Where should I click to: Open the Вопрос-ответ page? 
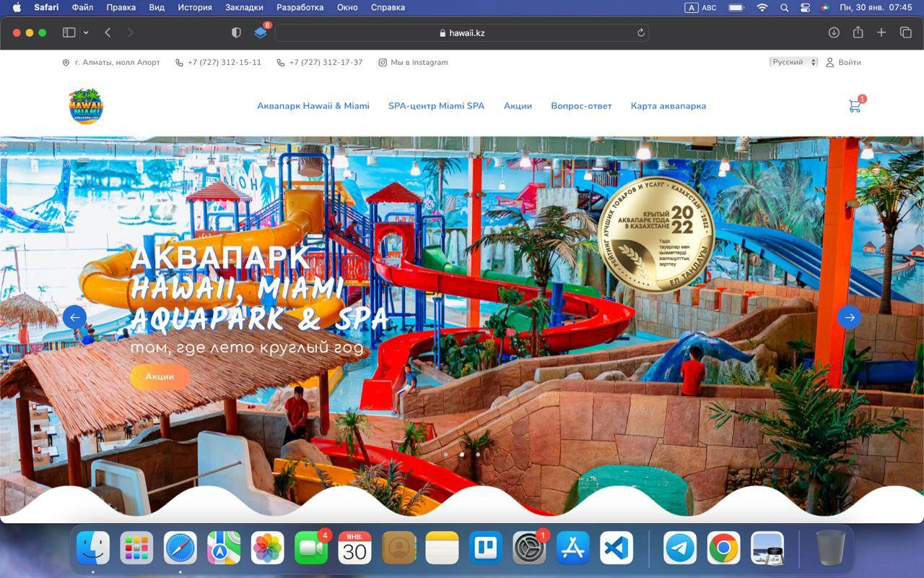click(x=581, y=105)
